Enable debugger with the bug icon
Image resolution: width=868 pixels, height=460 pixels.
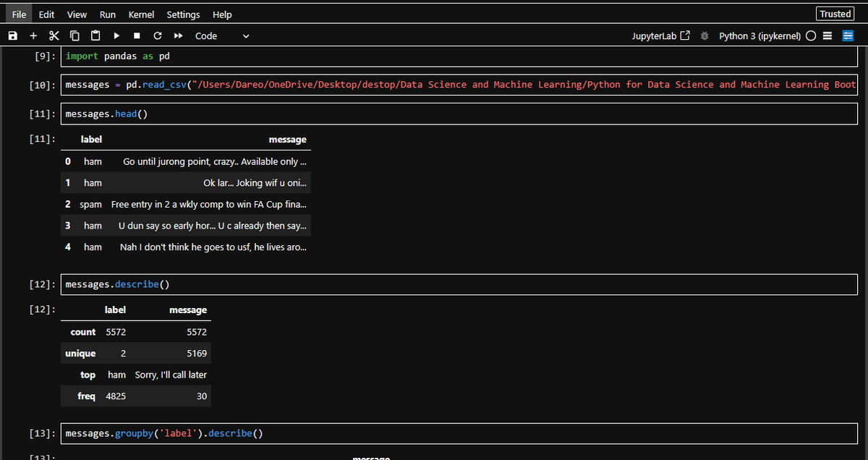tap(705, 36)
